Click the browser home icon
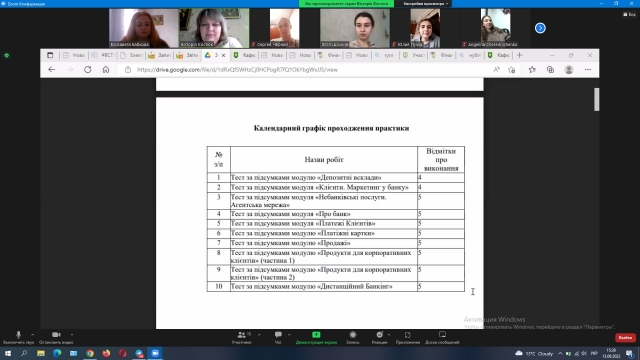This screenshot has height=360, width=640. tap(106, 70)
